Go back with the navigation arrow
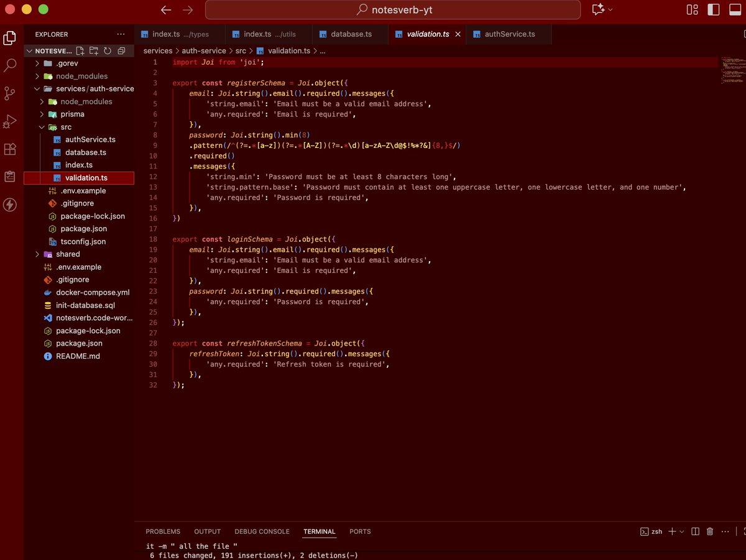The height and width of the screenshot is (560, 746). (165, 10)
